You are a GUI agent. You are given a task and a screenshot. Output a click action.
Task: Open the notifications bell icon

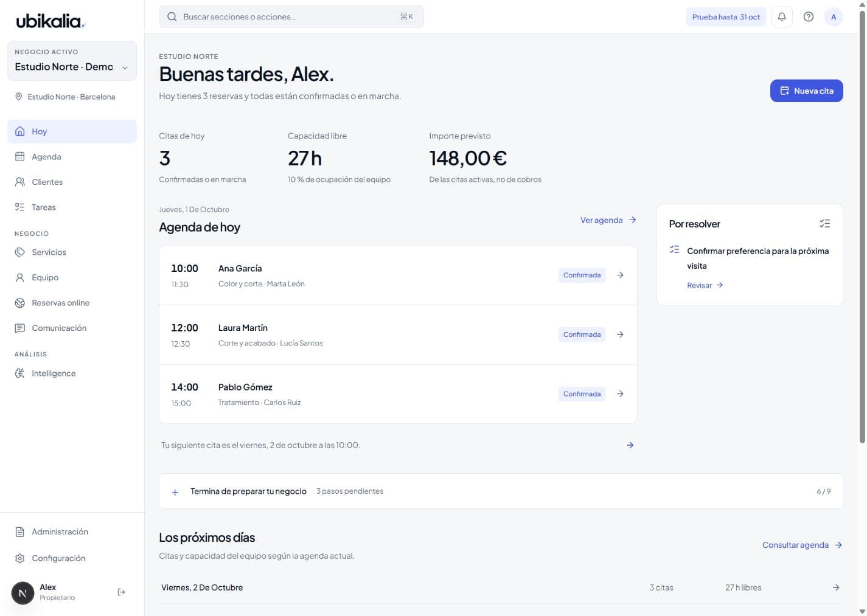point(782,17)
